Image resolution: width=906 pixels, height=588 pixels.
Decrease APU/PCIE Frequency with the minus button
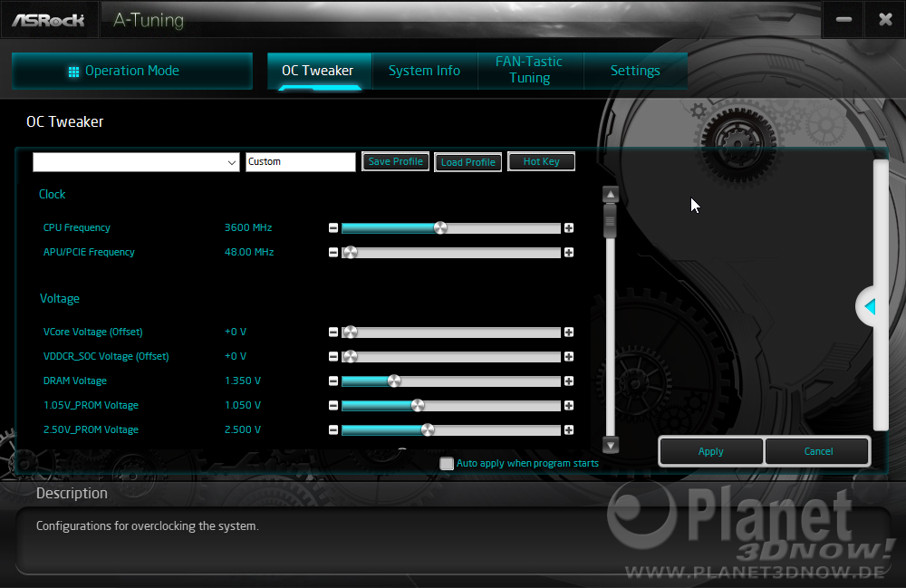tap(333, 253)
